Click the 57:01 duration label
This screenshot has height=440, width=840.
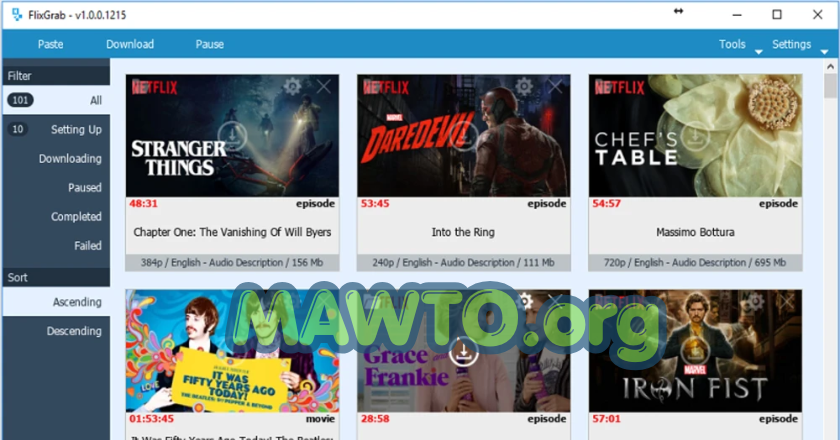(x=606, y=419)
